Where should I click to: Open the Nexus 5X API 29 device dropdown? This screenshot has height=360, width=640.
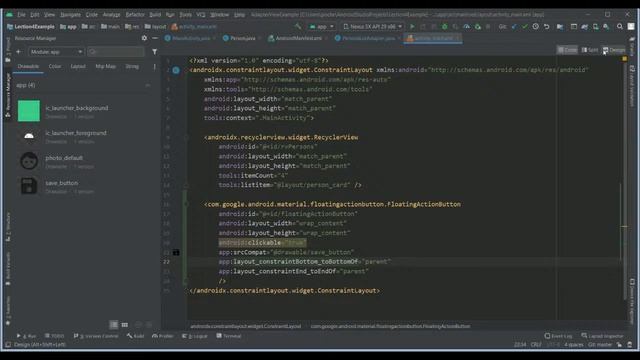[372, 27]
